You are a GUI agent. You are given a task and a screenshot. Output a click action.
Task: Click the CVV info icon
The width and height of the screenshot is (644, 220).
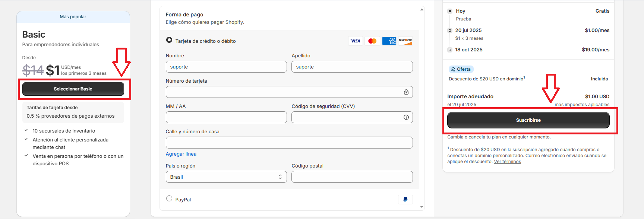[x=406, y=117]
